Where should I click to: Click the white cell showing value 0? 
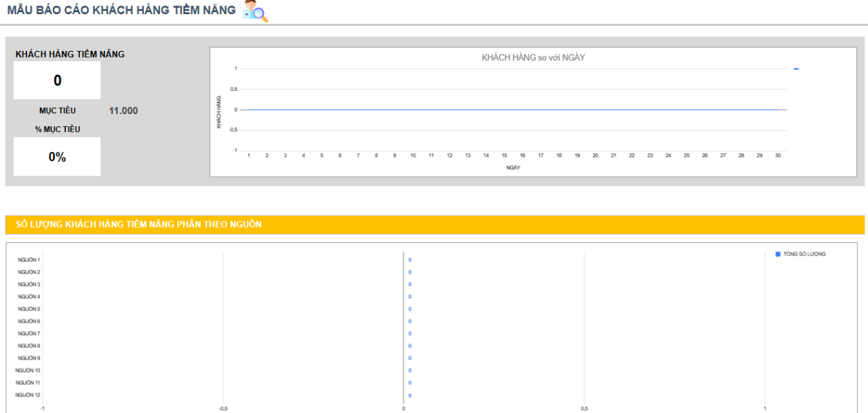[x=57, y=81]
